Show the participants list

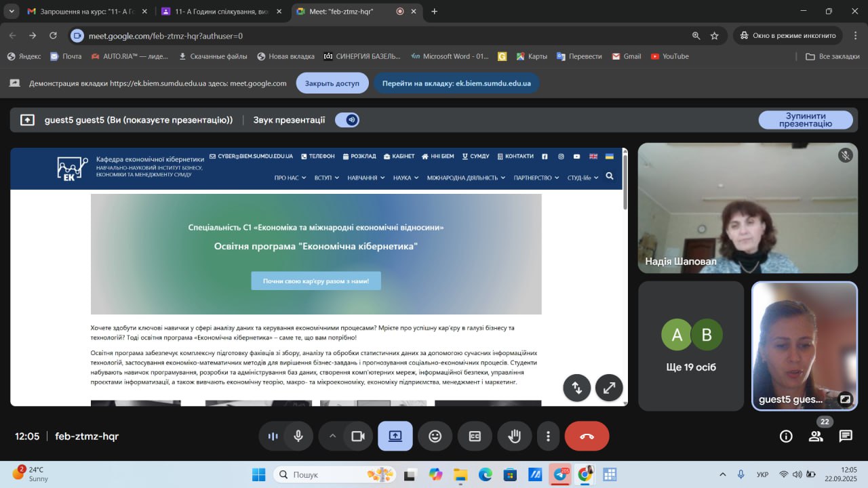(x=816, y=436)
